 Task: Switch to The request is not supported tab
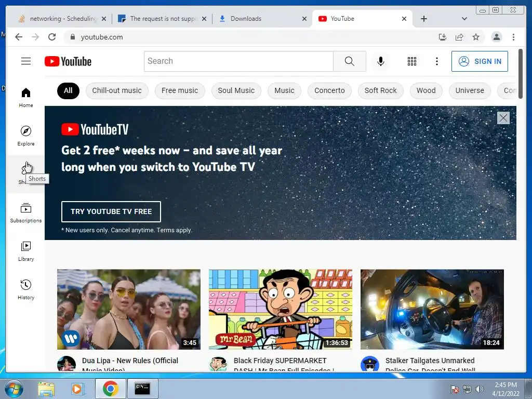(x=163, y=19)
